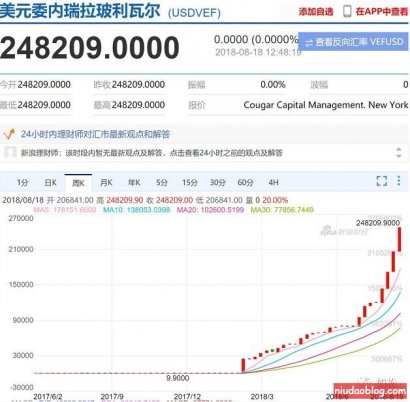Step the advisor message list down arrow
The height and width of the screenshot is (402, 410).
tap(399, 156)
